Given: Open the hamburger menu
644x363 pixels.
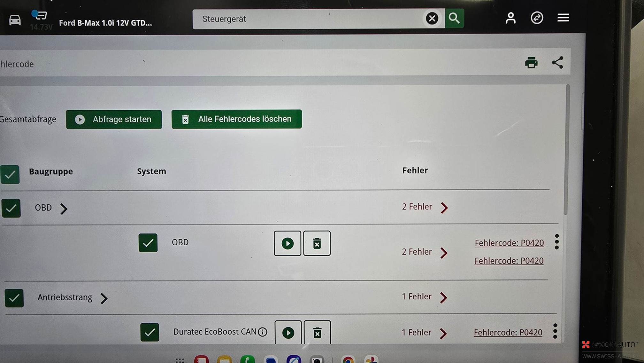Looking at the screenshot, I should coord(563,18).
